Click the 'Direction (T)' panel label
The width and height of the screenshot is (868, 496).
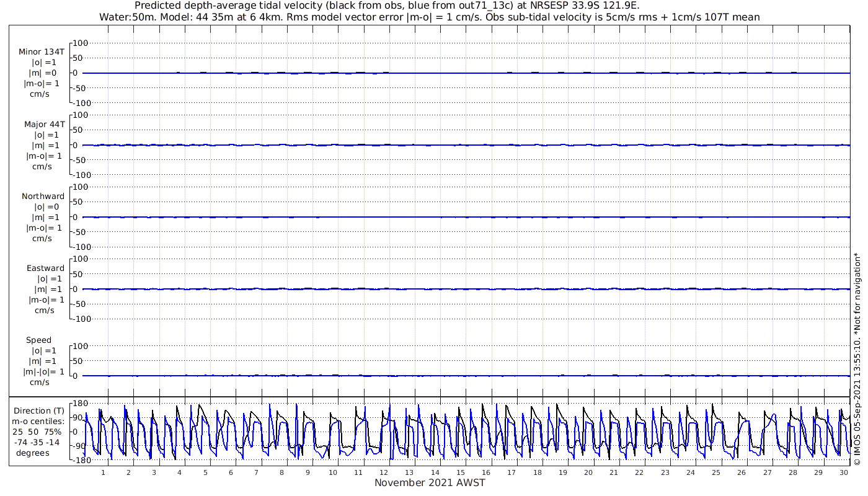pos(39,410)
